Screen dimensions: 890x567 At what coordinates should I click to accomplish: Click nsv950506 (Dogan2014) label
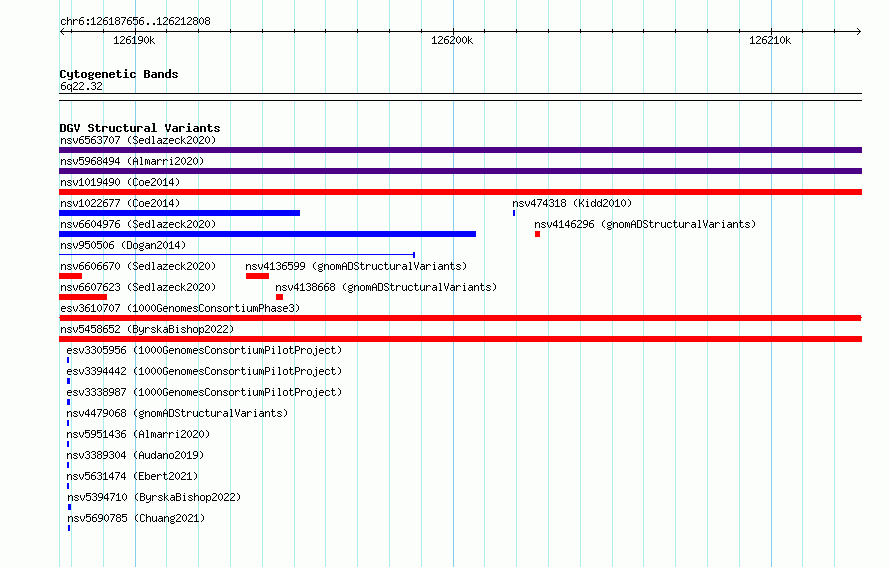(123, 245)
